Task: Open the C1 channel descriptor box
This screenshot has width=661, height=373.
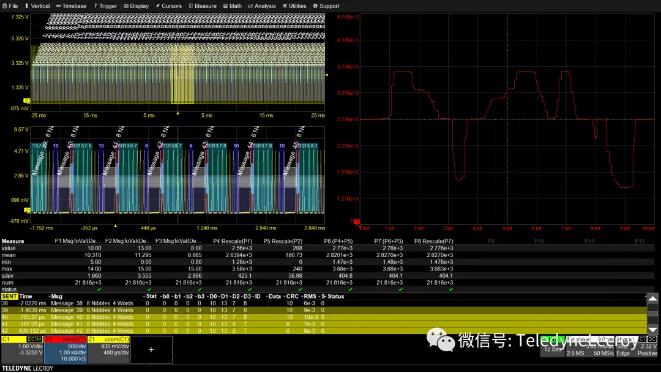Action: [22, 349]
